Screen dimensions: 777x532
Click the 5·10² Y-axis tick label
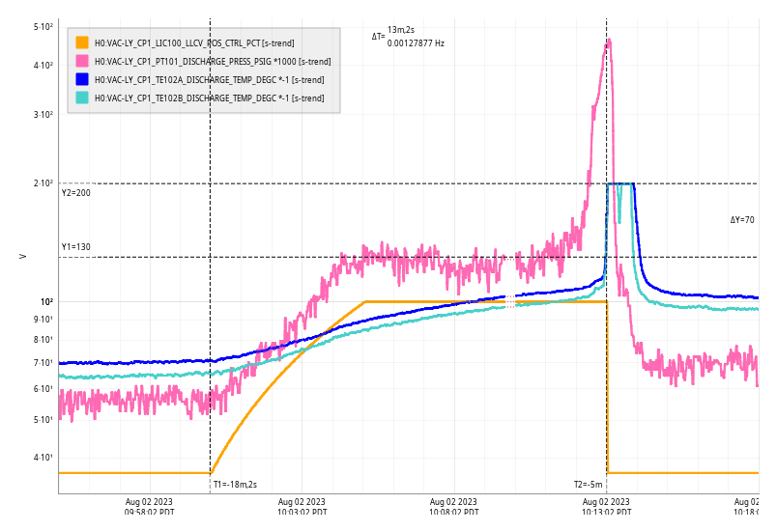(x=43, y=27)
